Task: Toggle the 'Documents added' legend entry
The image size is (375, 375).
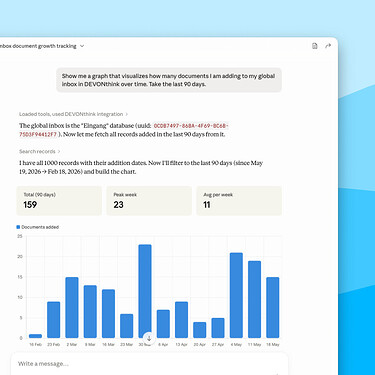Action: coord(38,227)
